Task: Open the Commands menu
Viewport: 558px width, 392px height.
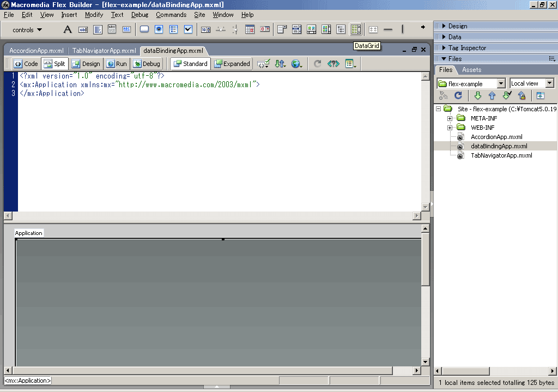Action: pos(171,15)
